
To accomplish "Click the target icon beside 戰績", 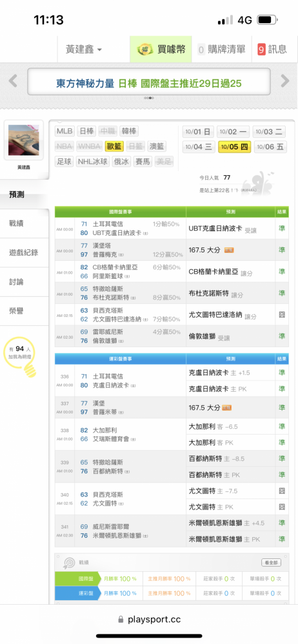I will [x=68, y=563].
